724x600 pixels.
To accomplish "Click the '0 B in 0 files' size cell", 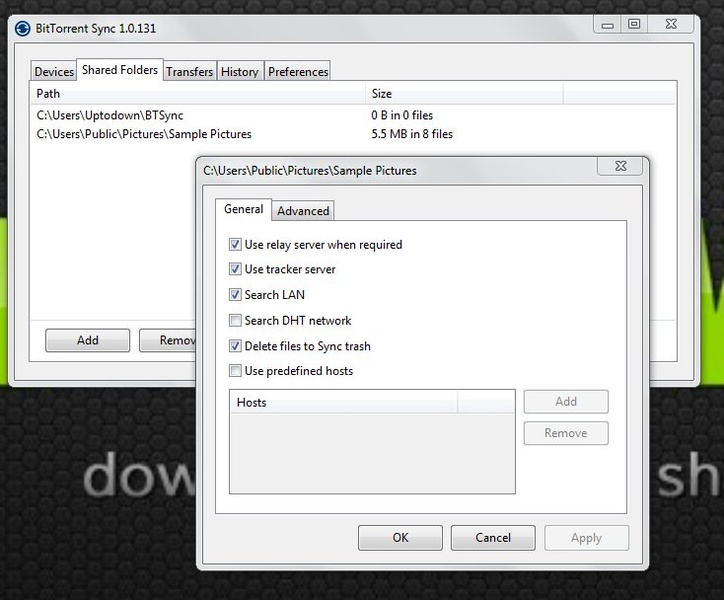I will tap(402, 115).
